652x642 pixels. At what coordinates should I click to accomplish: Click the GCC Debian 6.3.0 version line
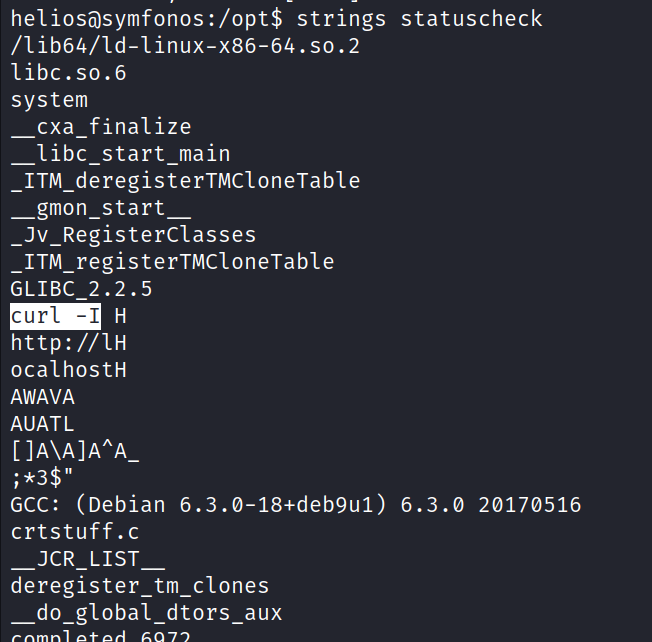point(296,505)
